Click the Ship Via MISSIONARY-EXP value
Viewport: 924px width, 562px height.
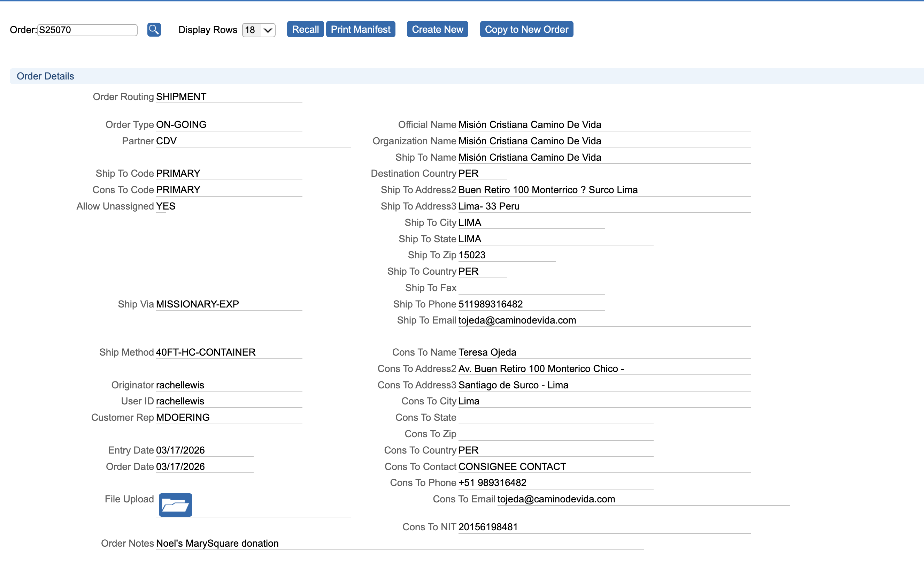click(197, 304)
